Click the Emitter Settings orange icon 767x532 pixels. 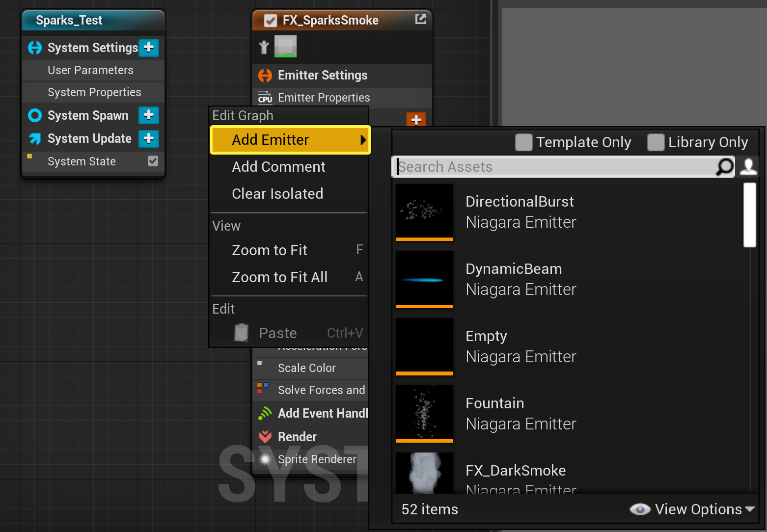click(265, 76)
